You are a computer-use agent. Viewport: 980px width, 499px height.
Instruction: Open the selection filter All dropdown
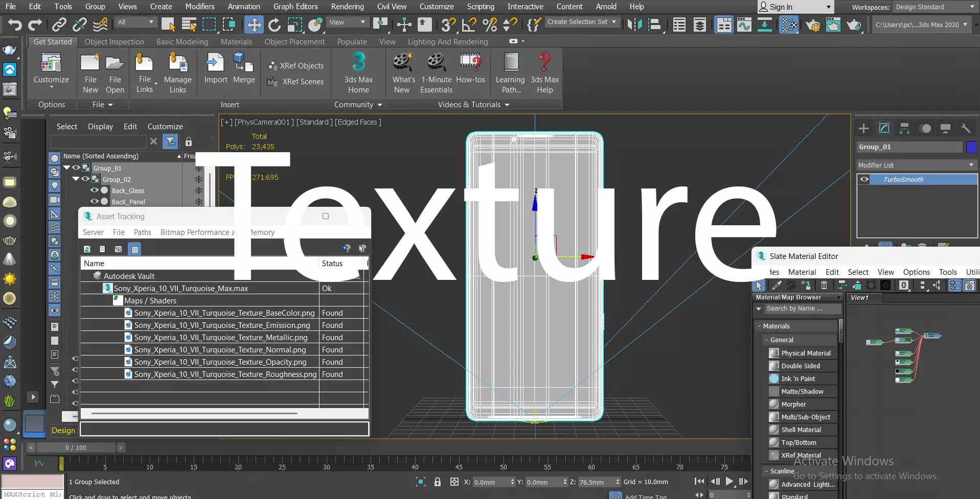click(135, 22)
